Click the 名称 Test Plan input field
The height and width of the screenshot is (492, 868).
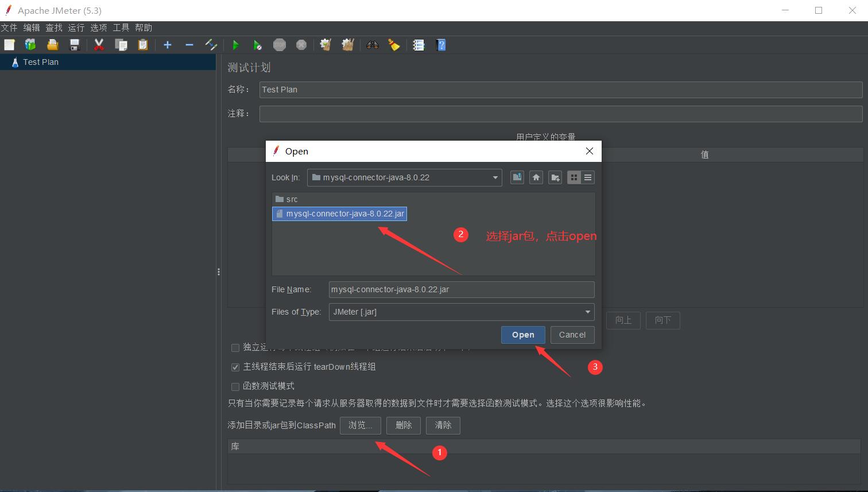560,90
